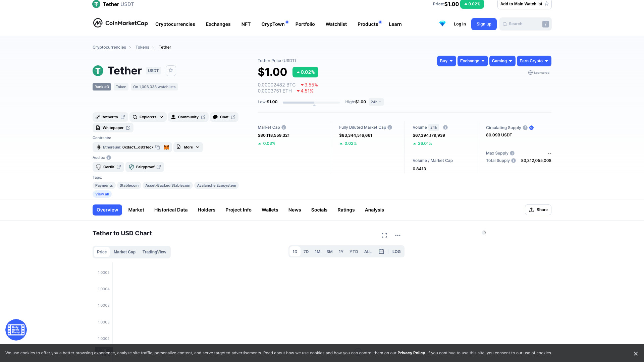This screenshot has width=644, height=362.
Task: Open Privacy Policy link
Action: click(411, 353)
